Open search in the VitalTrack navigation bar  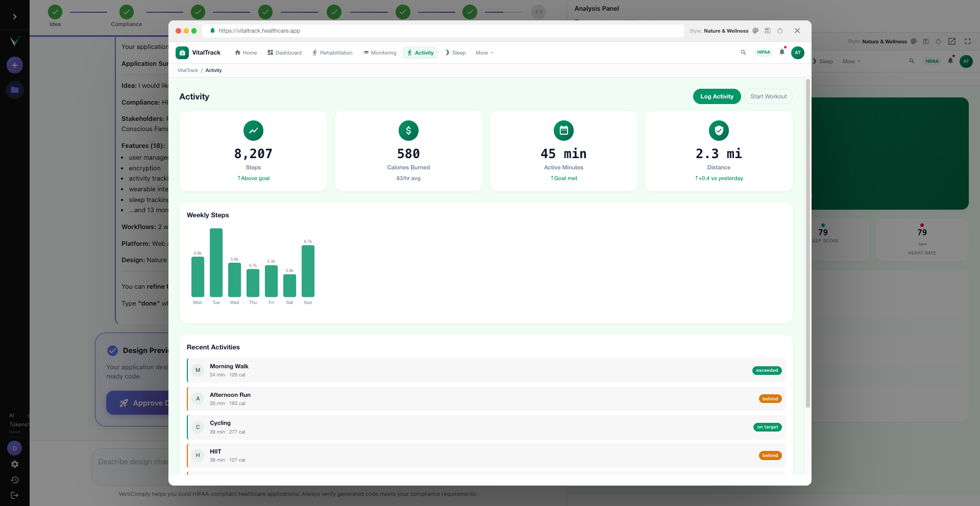(744, 53)
